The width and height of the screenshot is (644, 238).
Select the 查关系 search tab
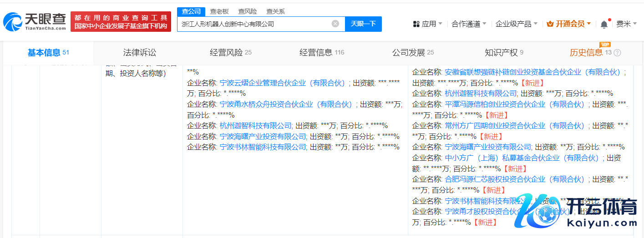pyautogui.click(x=276, y=11)
